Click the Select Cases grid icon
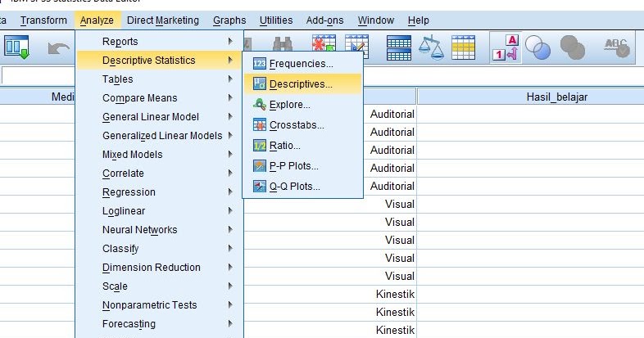Screen dimensions: 644x338 tap(464, 47)
